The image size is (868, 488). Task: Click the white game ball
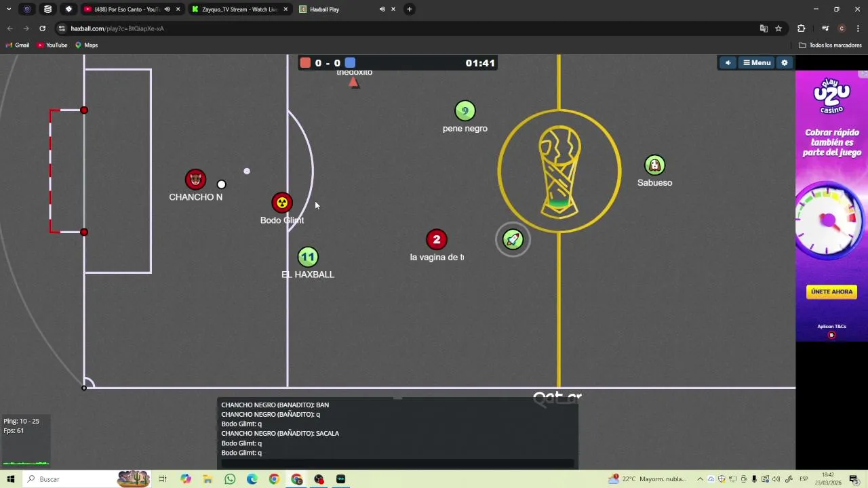point(221,184)
